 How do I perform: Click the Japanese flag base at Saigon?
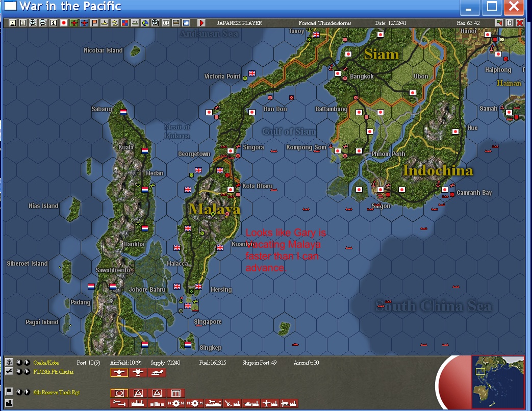pyautogui.click(x=381, y=190)
